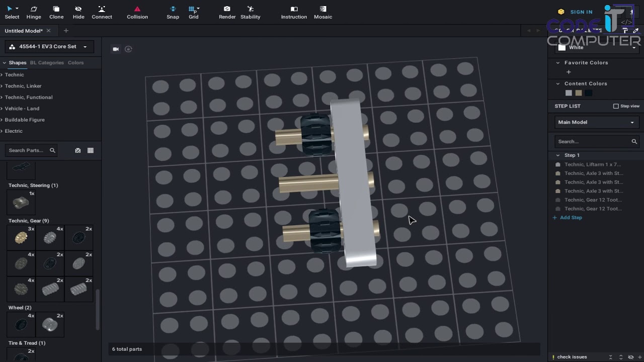Go to previous tab with left arrow

click(x=529, y=31)
